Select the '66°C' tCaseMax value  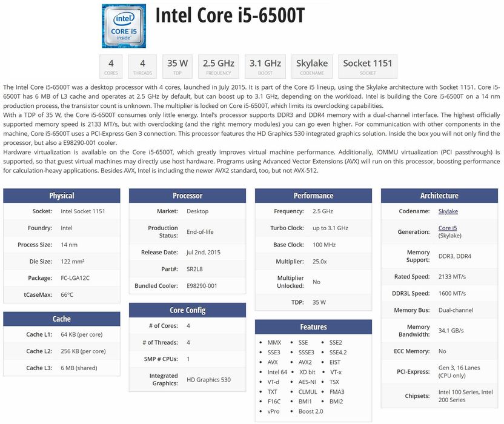67,295
